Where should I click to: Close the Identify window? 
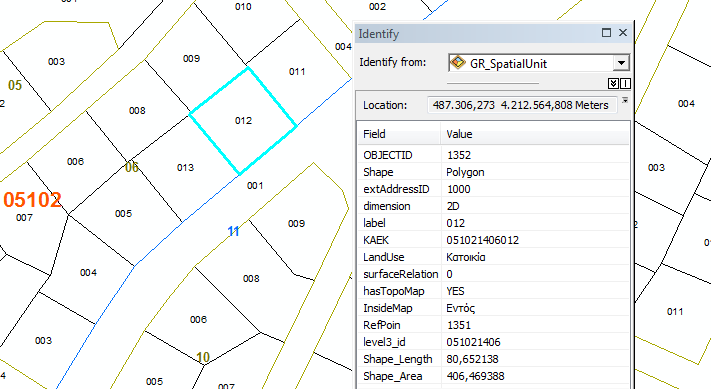623,33
